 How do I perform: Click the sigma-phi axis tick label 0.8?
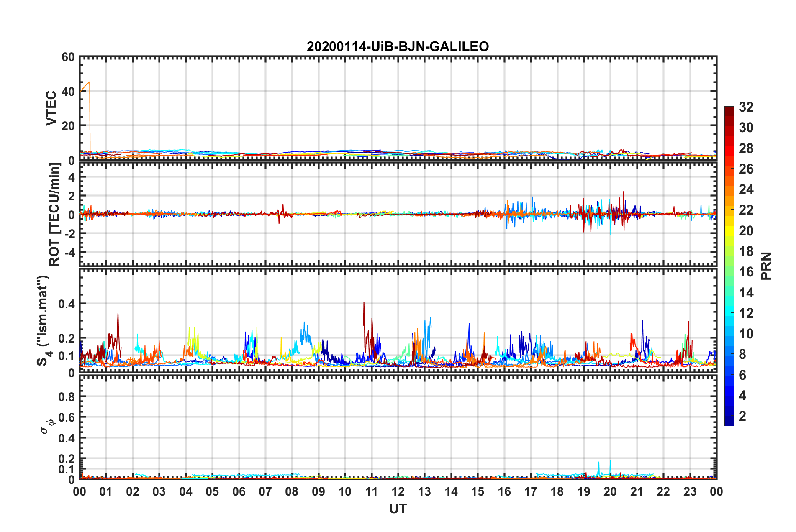67,397
